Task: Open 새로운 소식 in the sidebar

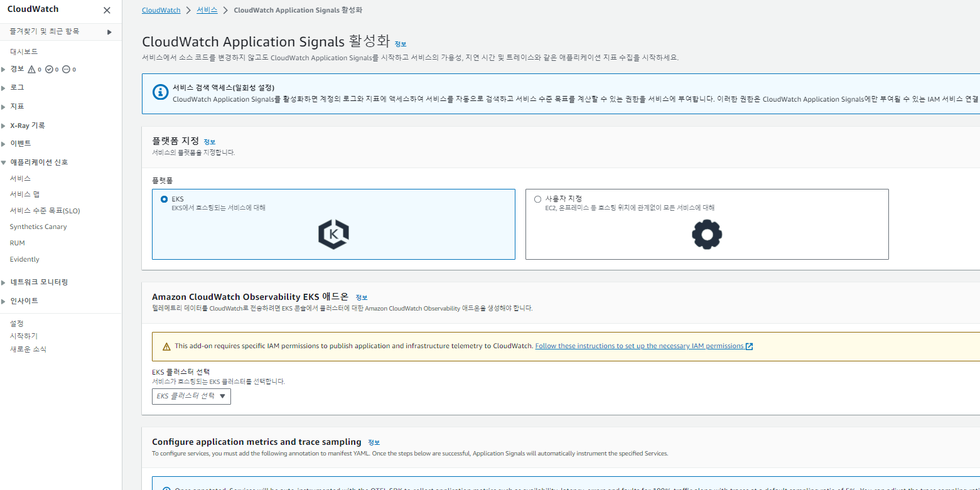Action: click(x=28, y=349)
